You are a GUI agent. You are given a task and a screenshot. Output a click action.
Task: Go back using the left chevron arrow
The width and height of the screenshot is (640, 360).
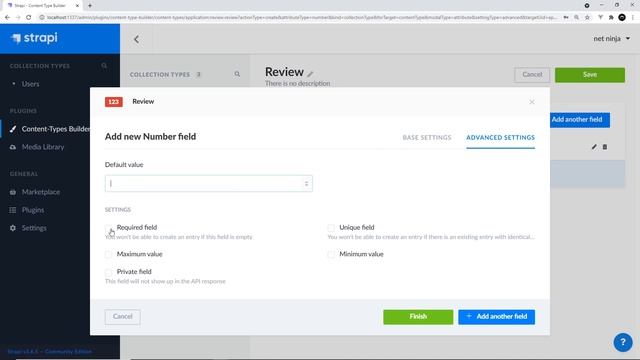pyautogui.click(x=136, y=39)
